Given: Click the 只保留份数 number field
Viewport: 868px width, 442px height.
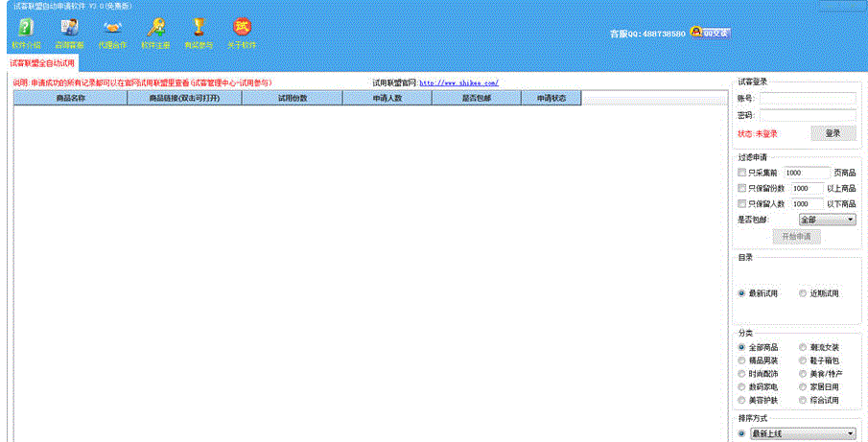Looking at the screenshot, I should point(808,188).
